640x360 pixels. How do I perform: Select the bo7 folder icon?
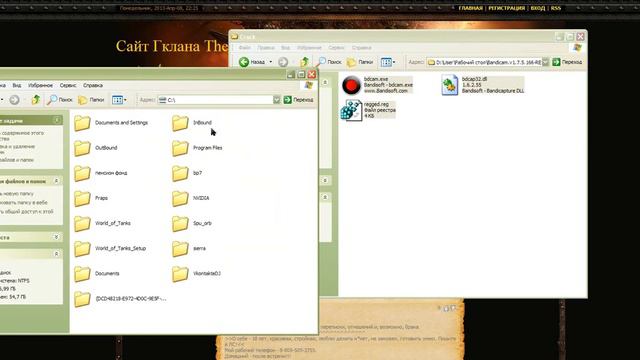tap(180, 173)
